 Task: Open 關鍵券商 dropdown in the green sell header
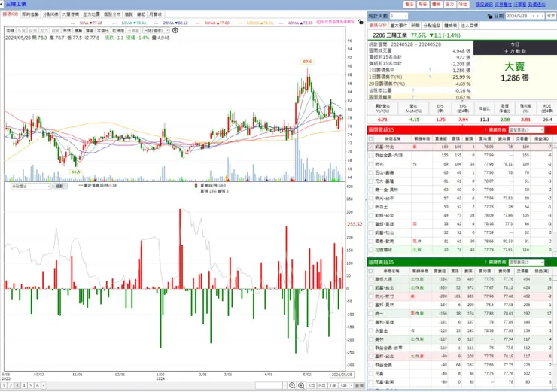pyautogui.click(x=526, y=263)
